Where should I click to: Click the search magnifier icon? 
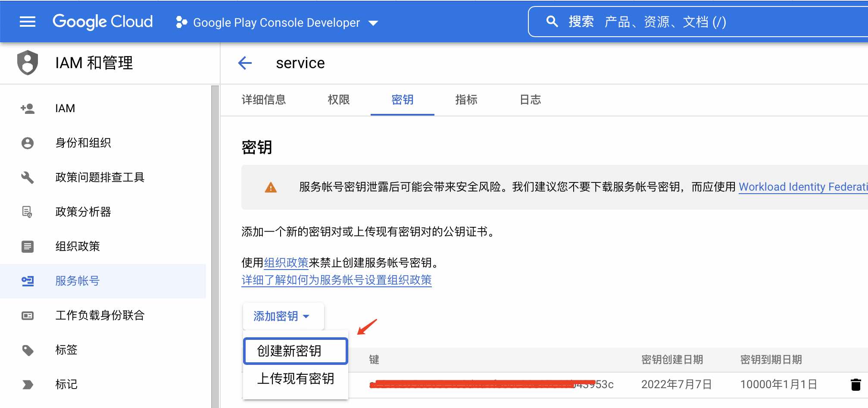552,21
